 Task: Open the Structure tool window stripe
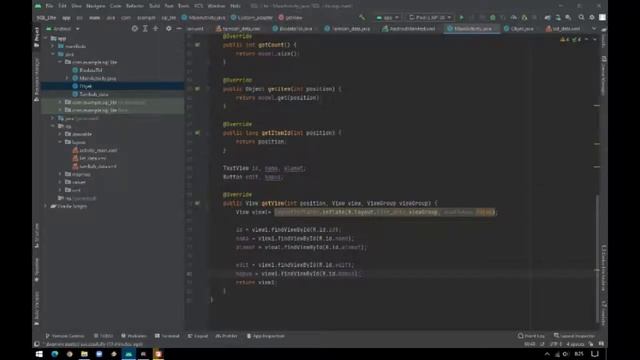36,236
